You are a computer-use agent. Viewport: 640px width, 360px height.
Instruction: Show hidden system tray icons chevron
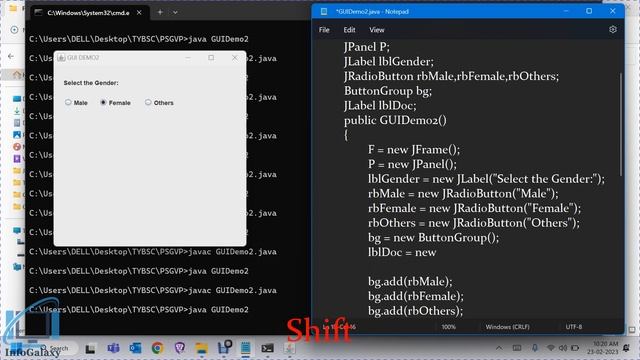[499, 348]
